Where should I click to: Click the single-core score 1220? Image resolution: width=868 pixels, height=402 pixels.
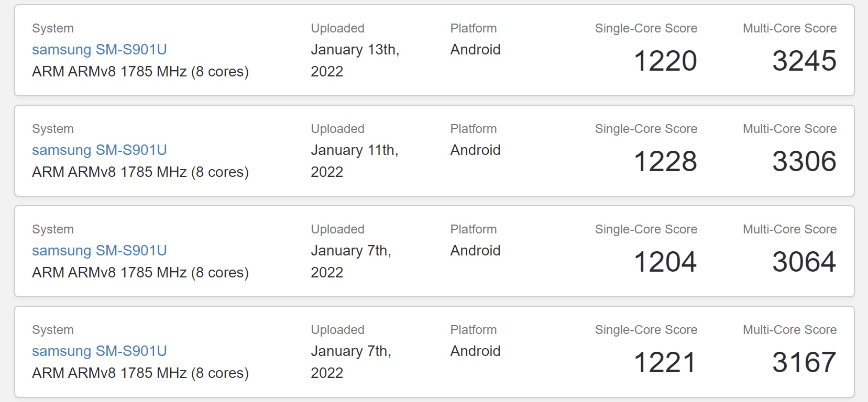[x=665, y=61]
